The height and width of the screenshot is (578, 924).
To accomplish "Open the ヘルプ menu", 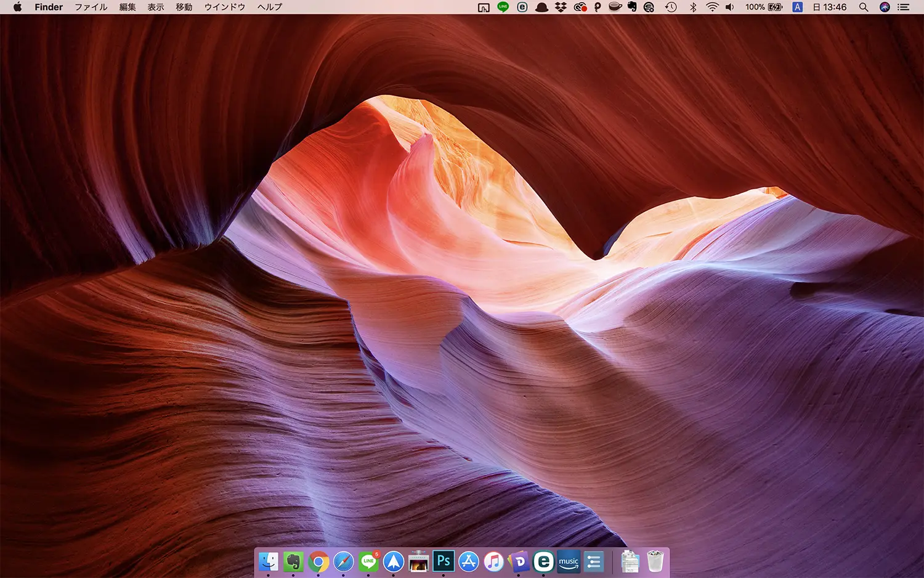I will click(270, 7).
